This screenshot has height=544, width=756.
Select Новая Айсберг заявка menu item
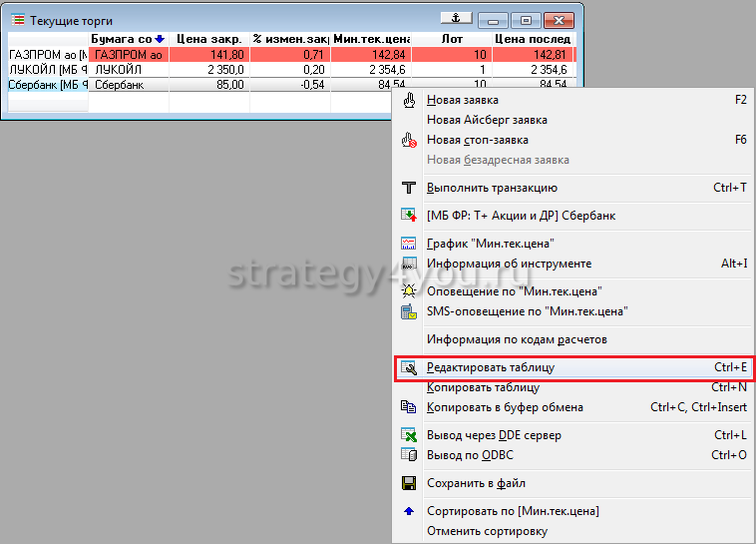tap(487, 120)
